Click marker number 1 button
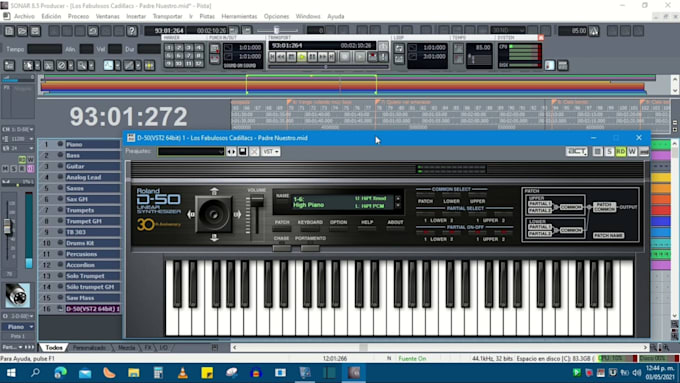Image resolution: width=680 pixels, height=383 pixels. [169, 47]
